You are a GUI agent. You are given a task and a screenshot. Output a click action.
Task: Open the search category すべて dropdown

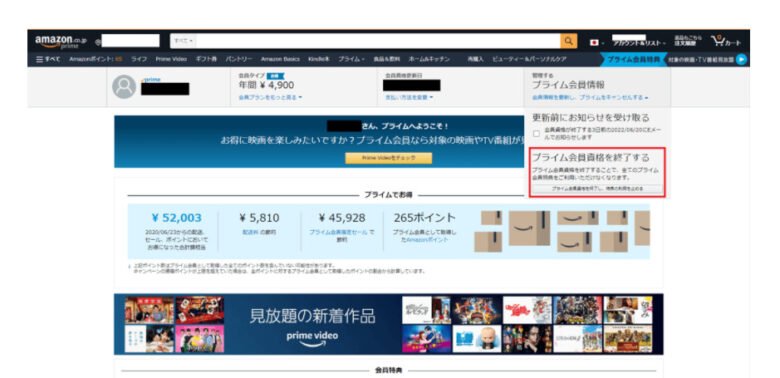click(x=183, y=41)
